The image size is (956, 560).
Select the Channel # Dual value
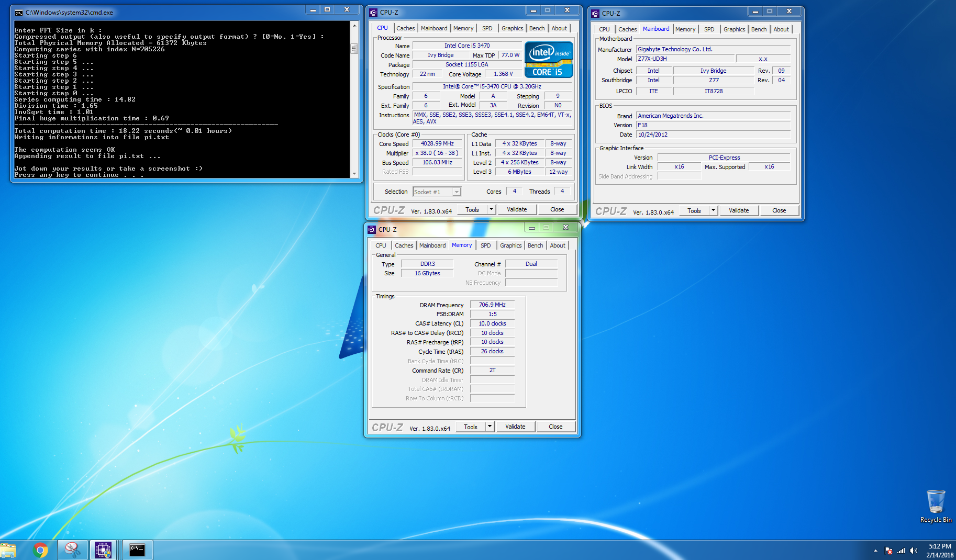point(531,264)
